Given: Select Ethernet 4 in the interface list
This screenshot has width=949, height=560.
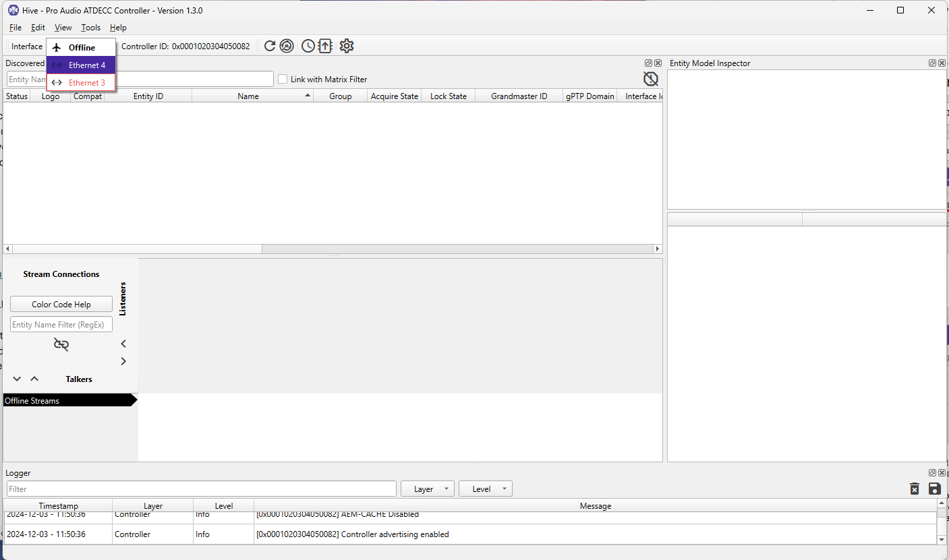Looking at the screenshot, I should (x=81, y=65).
